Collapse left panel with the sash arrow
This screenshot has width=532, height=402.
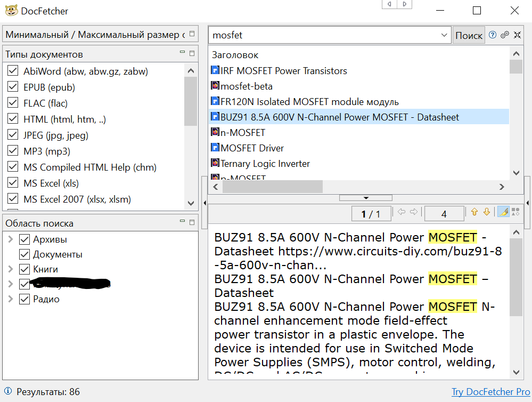(x=204, y=203)
